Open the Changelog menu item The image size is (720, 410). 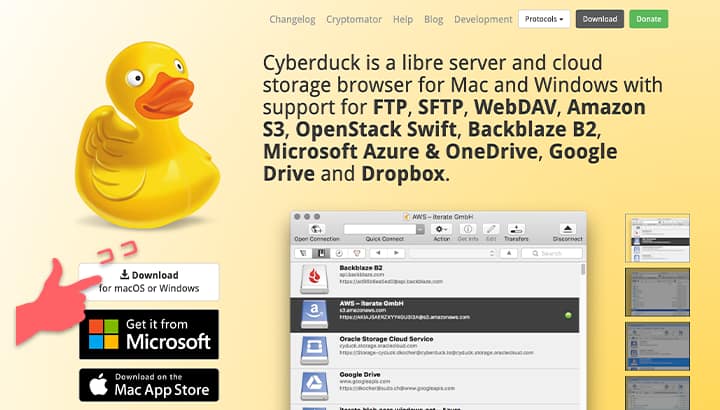tap(290, 19)
